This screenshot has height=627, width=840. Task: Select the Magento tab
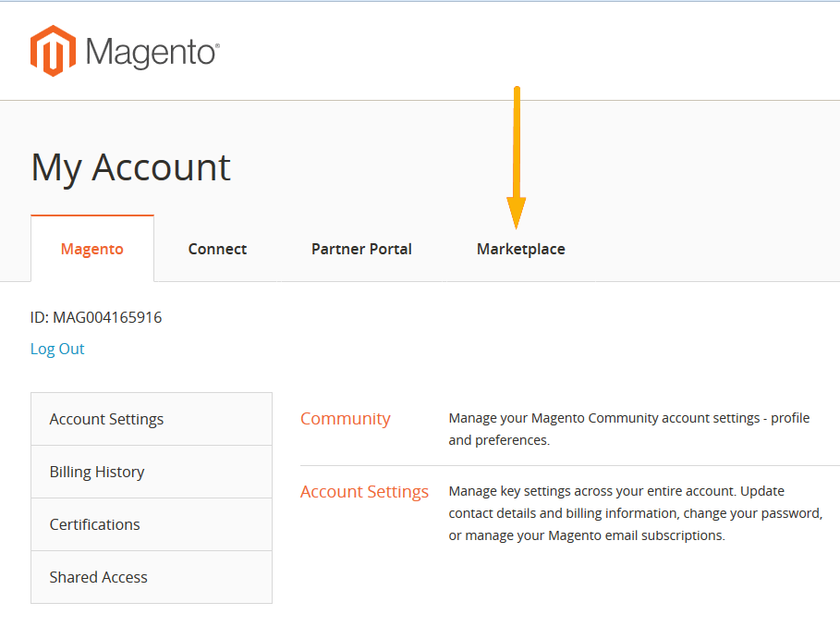(x=92, y=249)
